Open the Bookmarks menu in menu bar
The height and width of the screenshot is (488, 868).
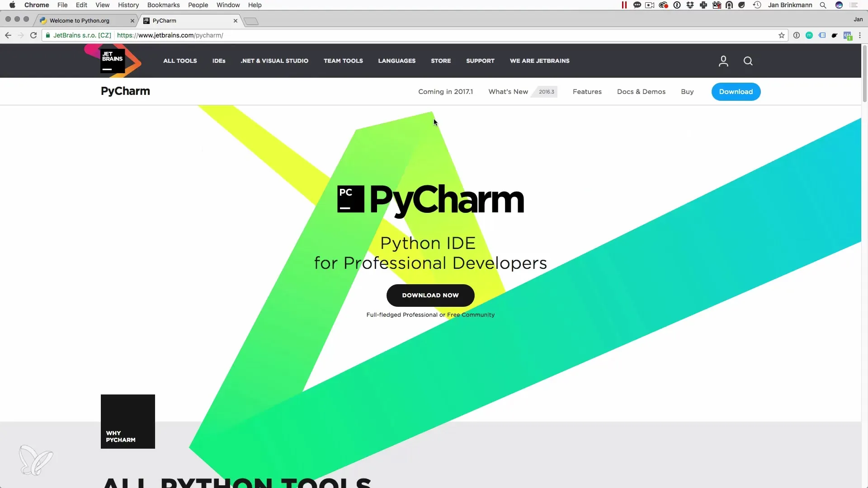(163, 5)
